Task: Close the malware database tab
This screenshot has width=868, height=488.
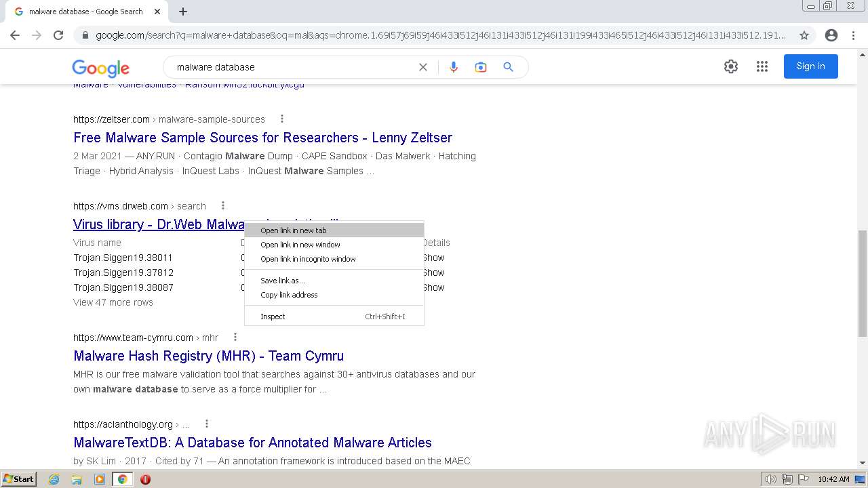Action: coord(157,12)
